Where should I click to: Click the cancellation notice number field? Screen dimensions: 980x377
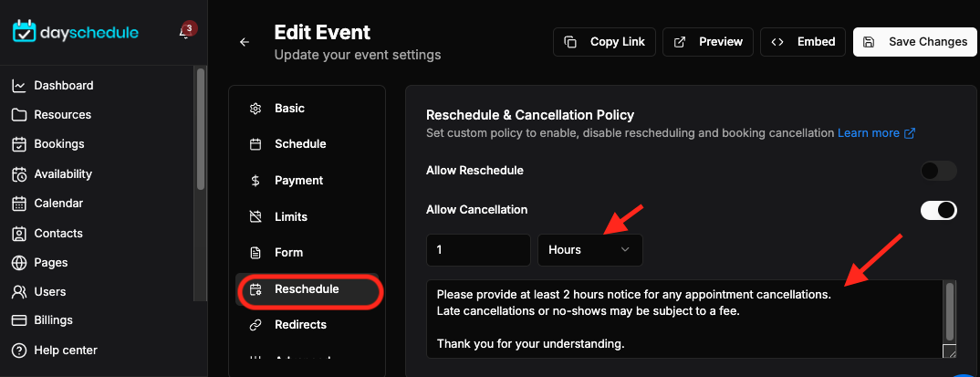[479, 250]
